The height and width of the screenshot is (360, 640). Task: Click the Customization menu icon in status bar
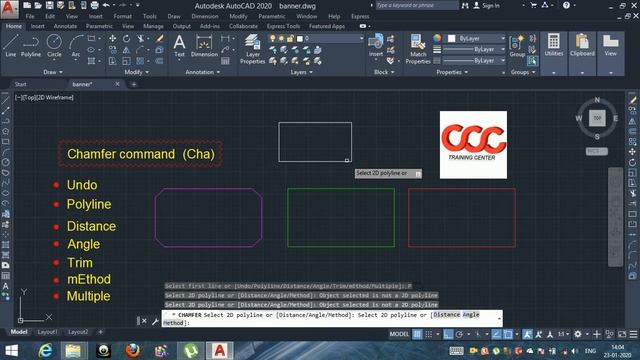point(633,334)
